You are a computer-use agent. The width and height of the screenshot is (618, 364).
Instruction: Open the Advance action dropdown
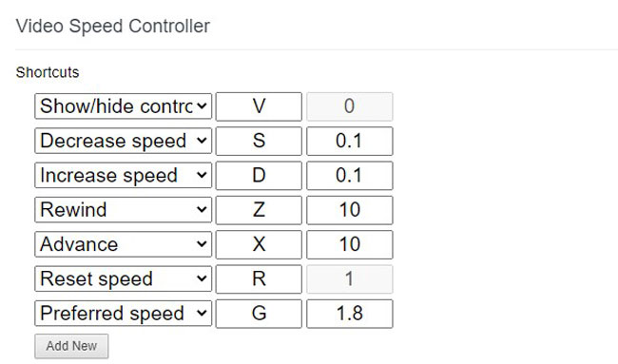point(123,244)
